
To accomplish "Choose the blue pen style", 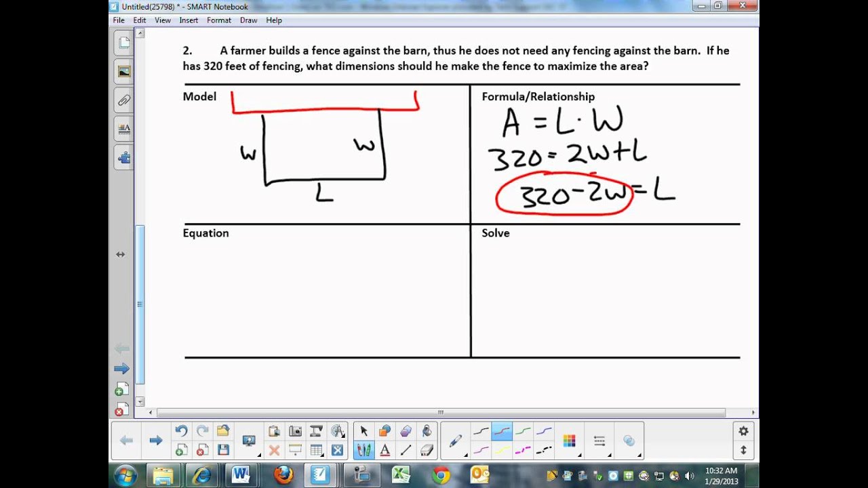I will tap(544, 431).
